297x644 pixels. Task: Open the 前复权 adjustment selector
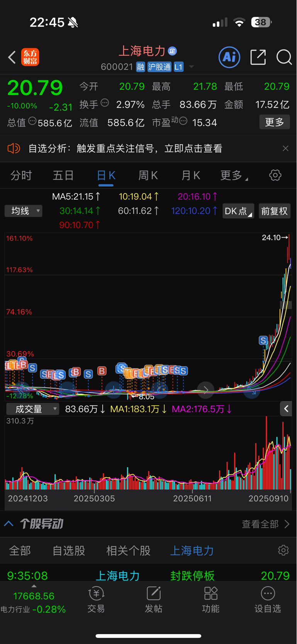[x=275, y=211]
